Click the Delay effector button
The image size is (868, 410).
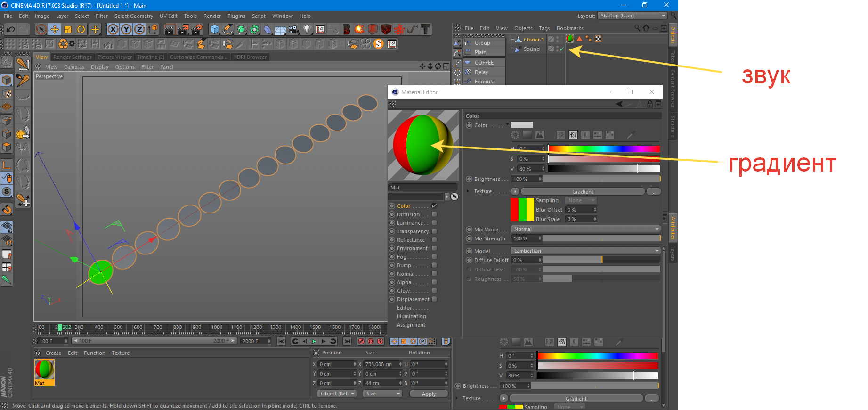pos(485,72)
